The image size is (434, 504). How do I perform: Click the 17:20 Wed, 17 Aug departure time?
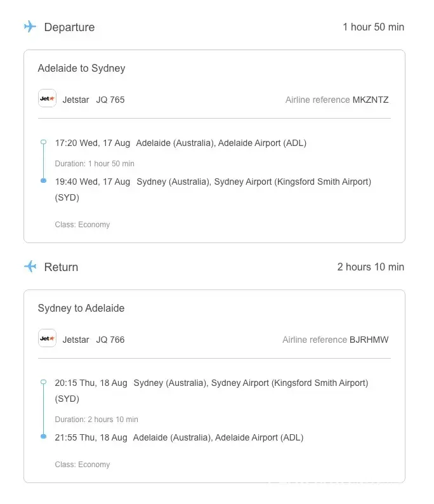pos(93,143)
